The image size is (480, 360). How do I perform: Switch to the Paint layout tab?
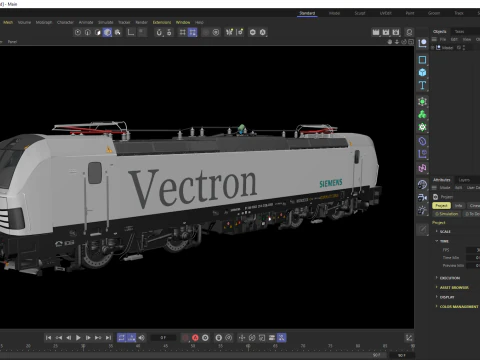tap(410, 13)
